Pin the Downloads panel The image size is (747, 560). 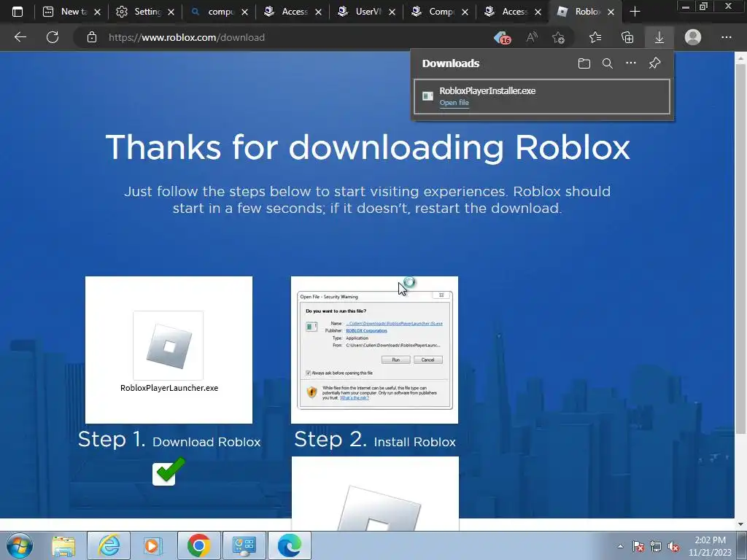click(x=654, y=63)
